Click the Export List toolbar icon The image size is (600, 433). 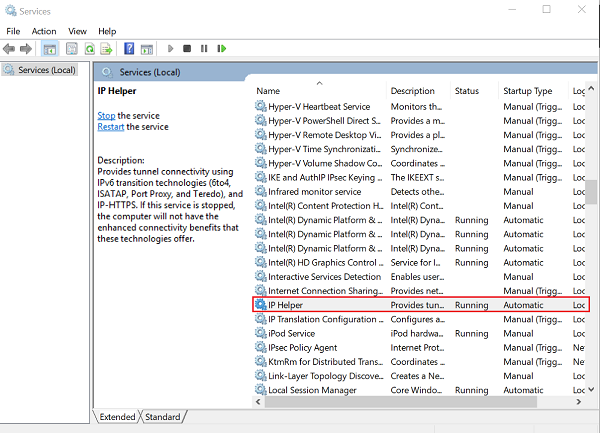click(x=106, y=49)
